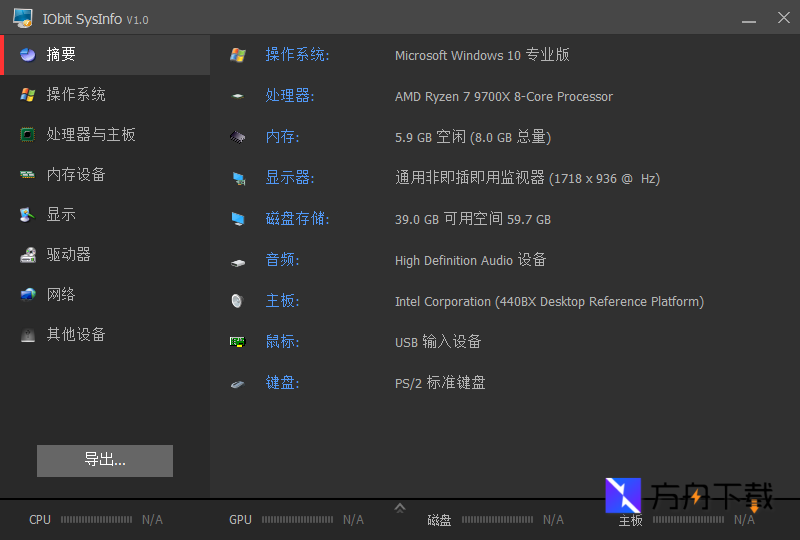Click the 操作系统: label in summary
This screenshot has height=540, width=800.
(x=297, y=55)
